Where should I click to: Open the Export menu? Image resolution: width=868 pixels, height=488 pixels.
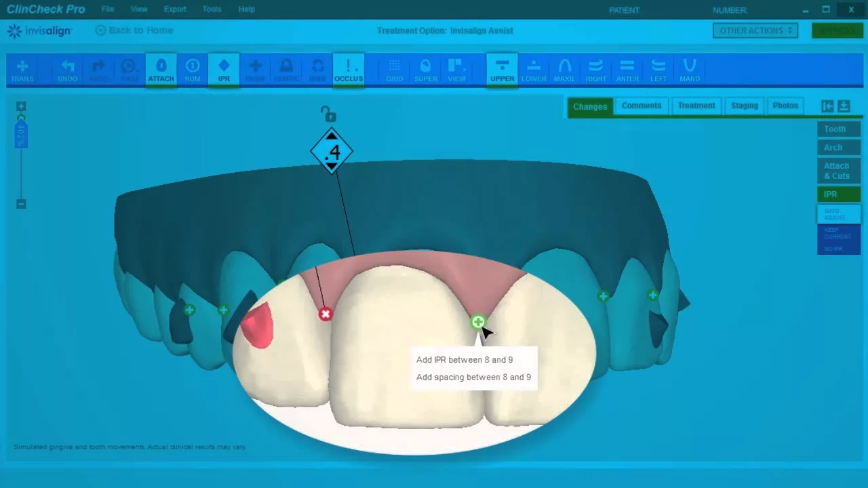[175, 9]
